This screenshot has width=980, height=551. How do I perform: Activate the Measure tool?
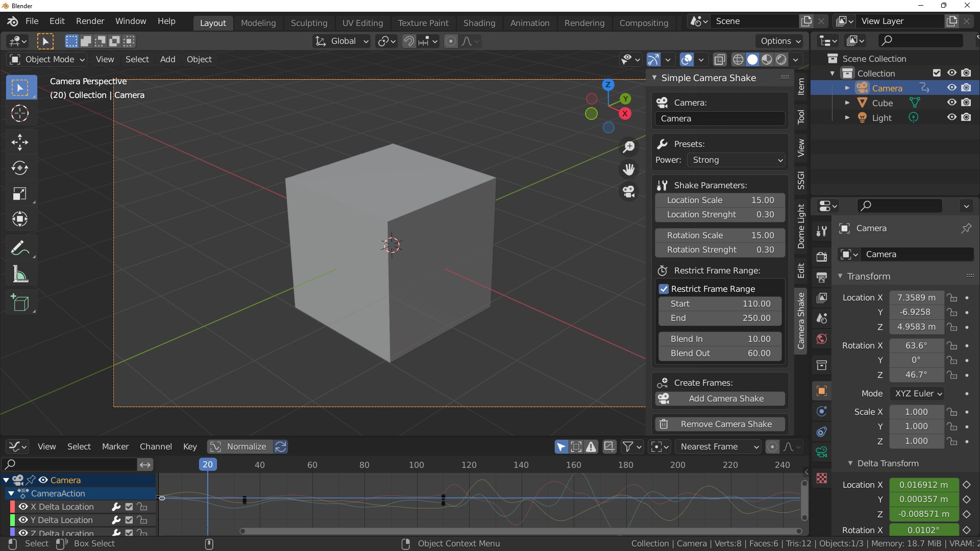pyautogui.click(x=20, y=274)
